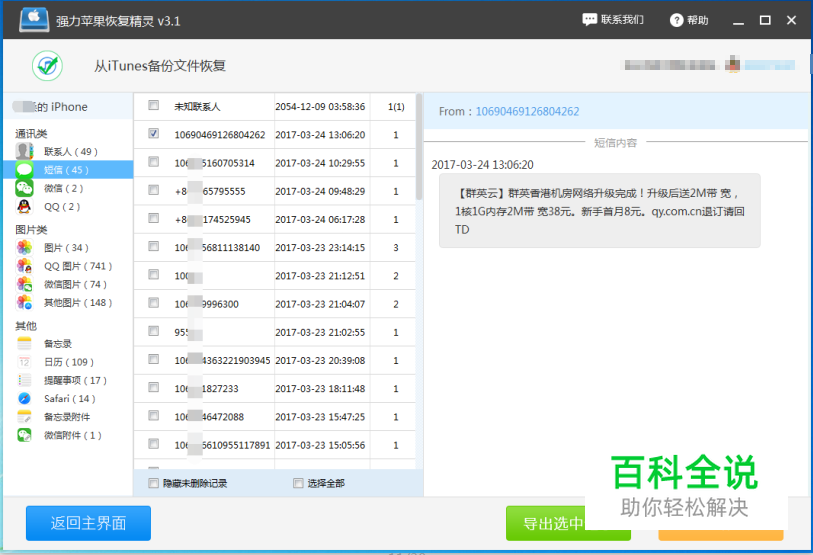The height and width of the screenshot is (555, 813).
Task: Tick checkbox for 2017-03-23 21:02:55 row
Action: pos(153,331)
